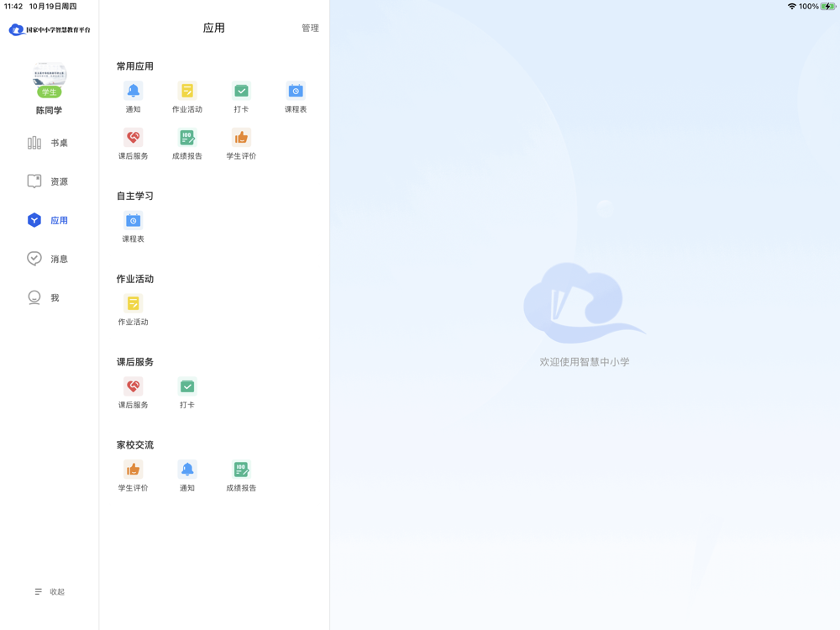Click 管理 to manage apps
The width and height of the screenshot is (840, 630).
click(x=310, y=28)
